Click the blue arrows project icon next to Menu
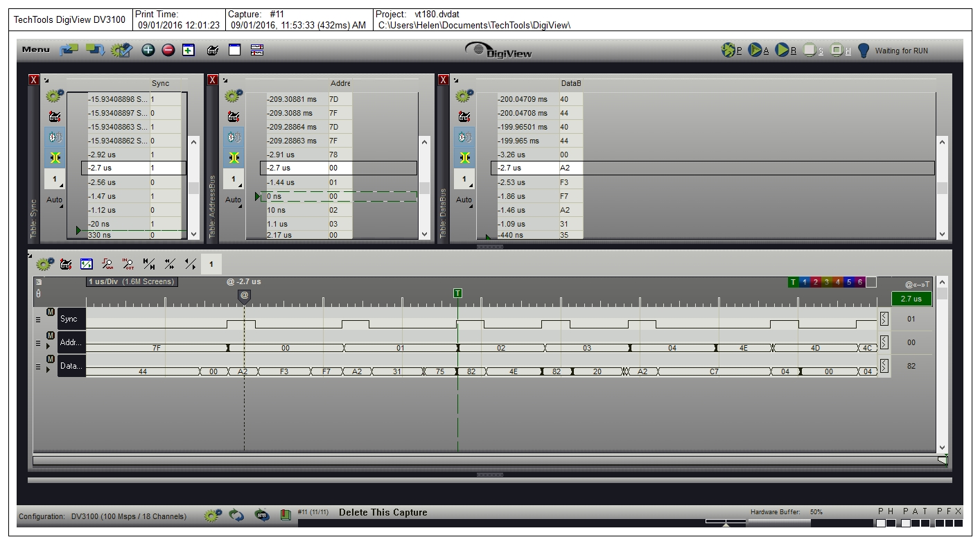This screenshot has height=544, width=980. (x=69, y=50)
